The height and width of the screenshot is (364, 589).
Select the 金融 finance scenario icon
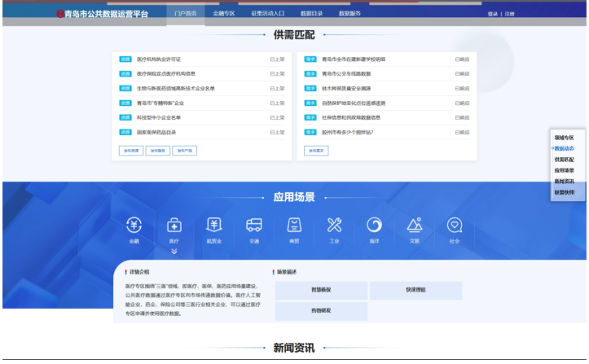[x=134, y=226]
